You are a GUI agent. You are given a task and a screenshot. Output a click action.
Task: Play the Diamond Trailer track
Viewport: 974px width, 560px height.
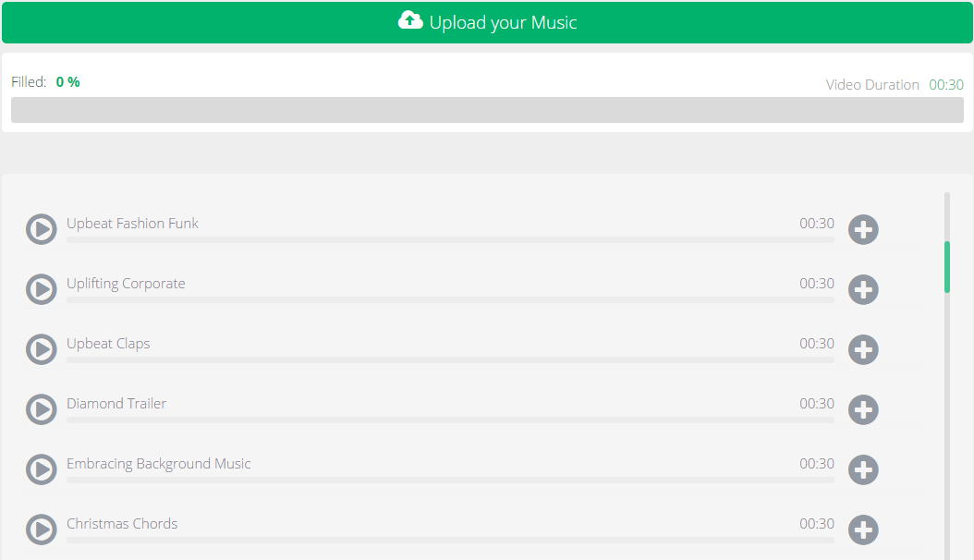(42, 409)
